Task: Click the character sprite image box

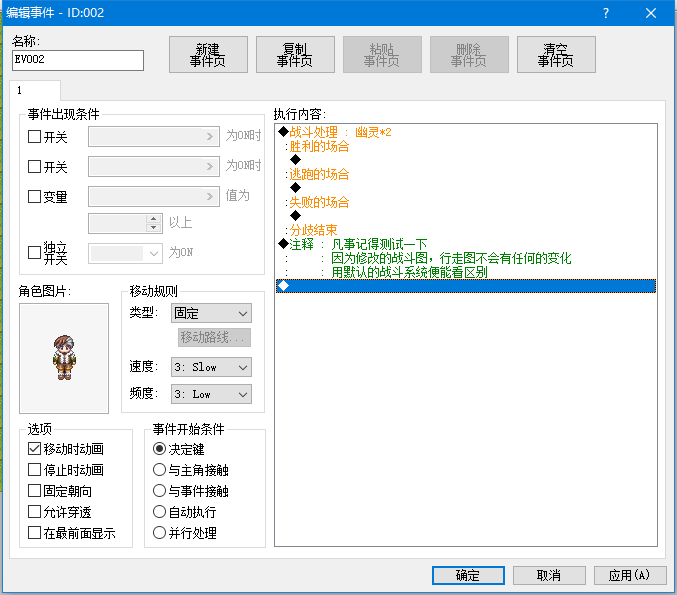Action: click(64, 358)
